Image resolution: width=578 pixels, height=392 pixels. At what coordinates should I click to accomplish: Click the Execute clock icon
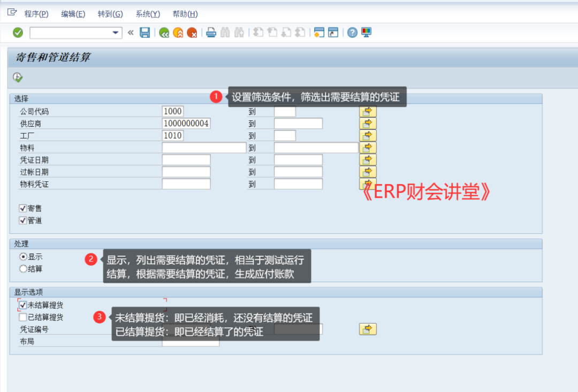pyautogui.click(x=18, y=78)
